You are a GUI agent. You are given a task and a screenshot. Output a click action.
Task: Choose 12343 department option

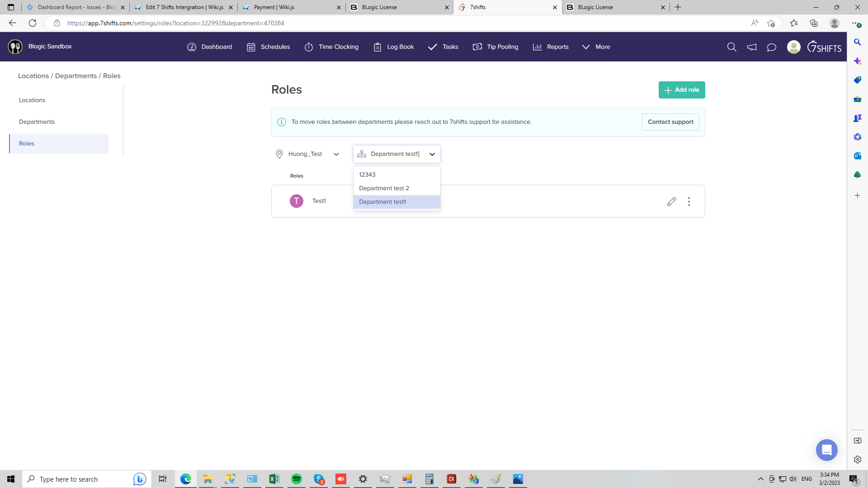click(367, 174)
